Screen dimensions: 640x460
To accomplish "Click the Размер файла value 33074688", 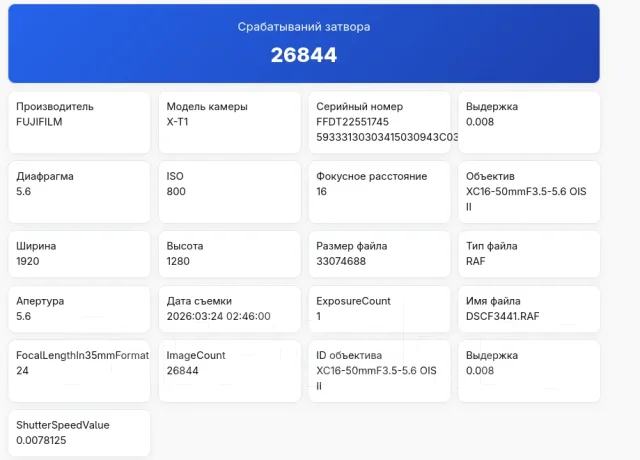I will pyautogui.click(x=341, y=261).
